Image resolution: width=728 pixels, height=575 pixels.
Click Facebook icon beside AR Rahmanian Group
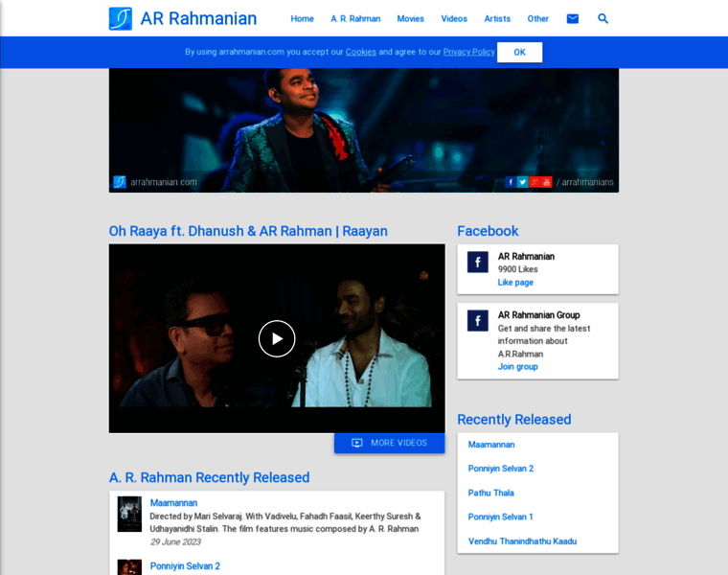coord(478,320)
